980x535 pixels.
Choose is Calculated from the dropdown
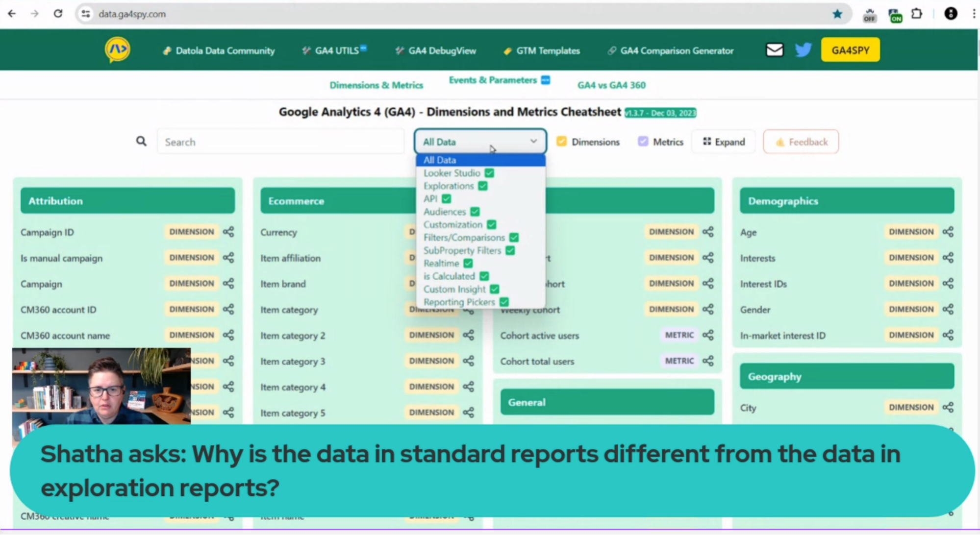pos(480,276)
